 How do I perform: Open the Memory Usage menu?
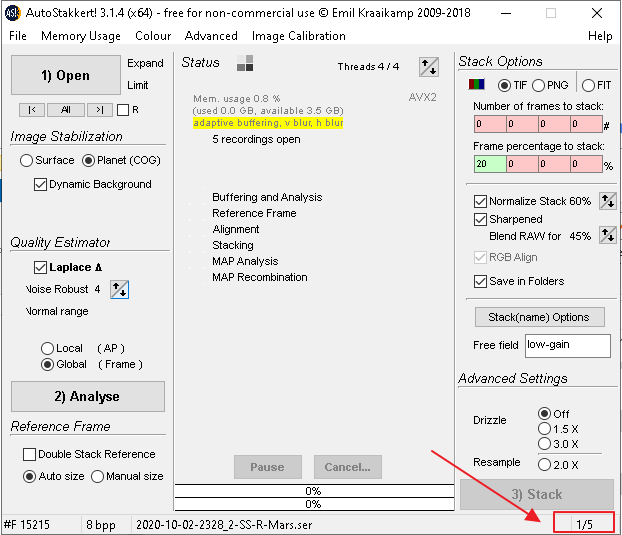click(x=80, y=36)
